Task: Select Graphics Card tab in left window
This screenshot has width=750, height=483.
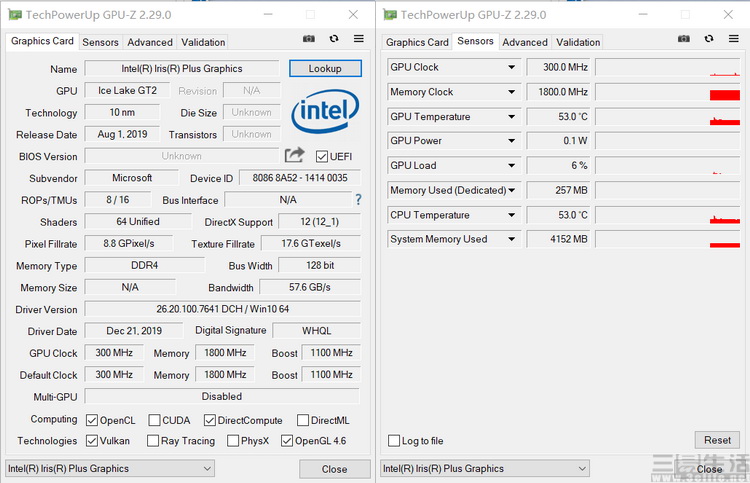Action: point(42,41)
